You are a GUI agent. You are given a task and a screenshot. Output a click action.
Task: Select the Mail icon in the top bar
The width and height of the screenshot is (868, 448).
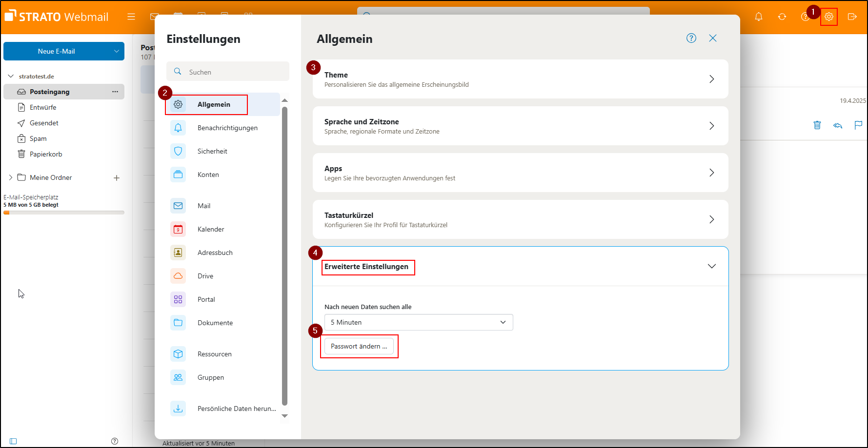[x=154, y=16]
